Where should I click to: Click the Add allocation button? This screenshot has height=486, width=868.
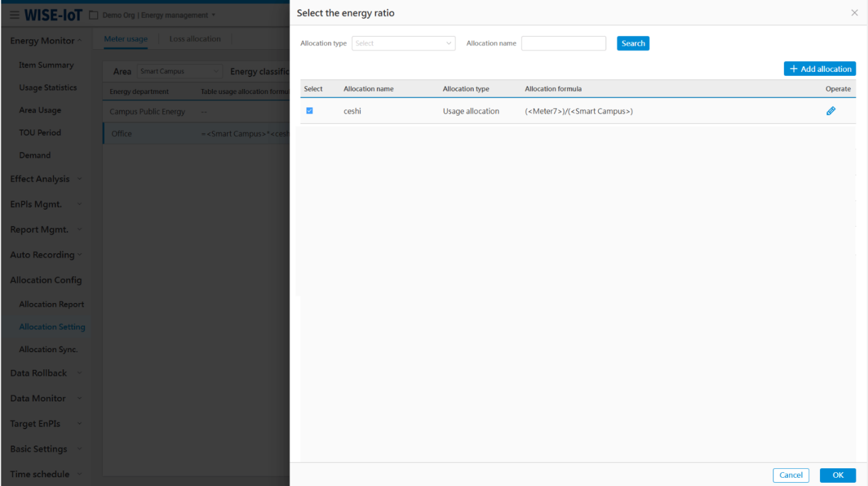point(819,69)
